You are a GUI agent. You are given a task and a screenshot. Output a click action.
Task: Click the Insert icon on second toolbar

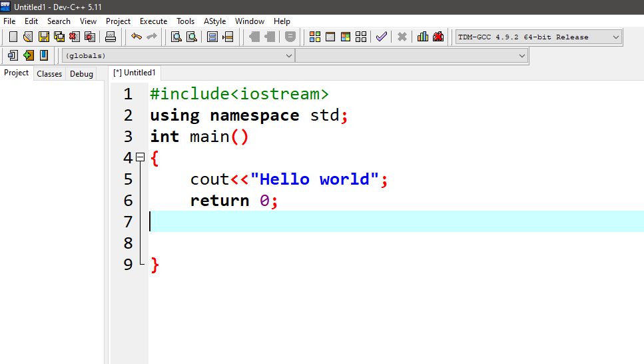(x=13, y=55)
